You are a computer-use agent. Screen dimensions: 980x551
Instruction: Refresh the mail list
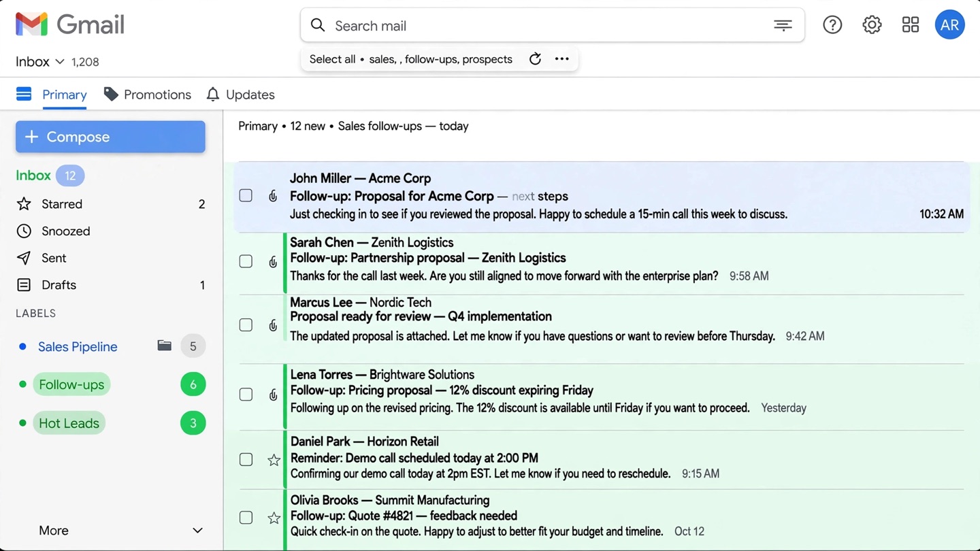click(535, 59)
